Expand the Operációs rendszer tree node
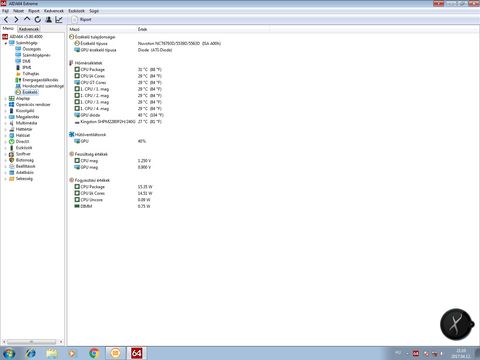 tap(6, 105)
